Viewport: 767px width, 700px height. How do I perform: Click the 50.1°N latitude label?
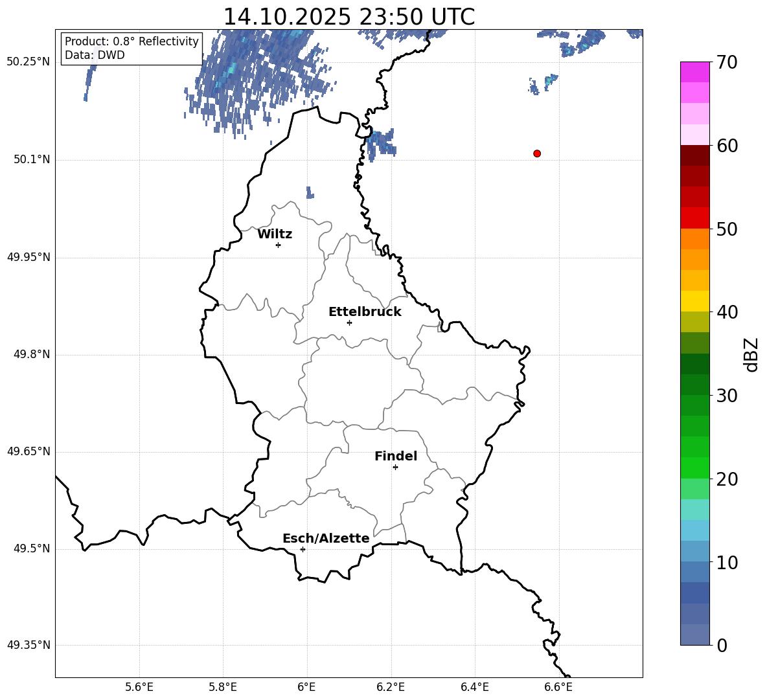coord(32,159)
